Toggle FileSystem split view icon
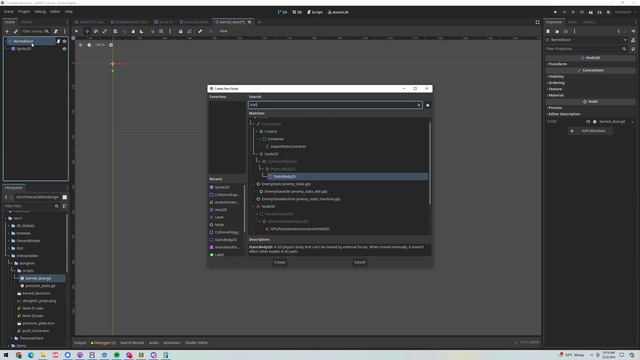Screen dimensions: 640x360 point(64,197)
